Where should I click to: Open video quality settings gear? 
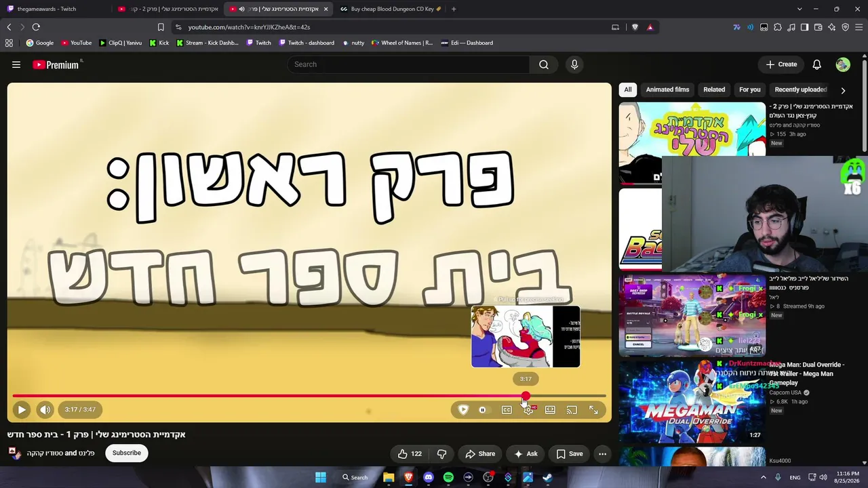click(x=529, y=409)
